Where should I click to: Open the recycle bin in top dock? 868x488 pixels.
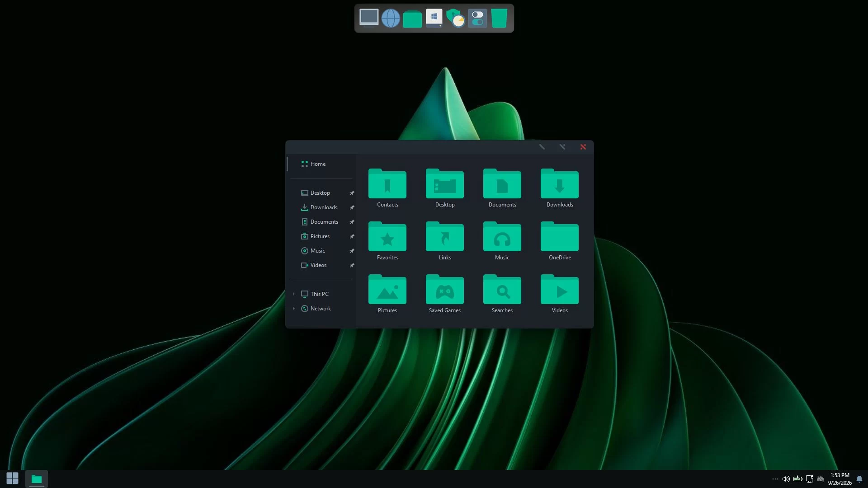click(499, 19)
